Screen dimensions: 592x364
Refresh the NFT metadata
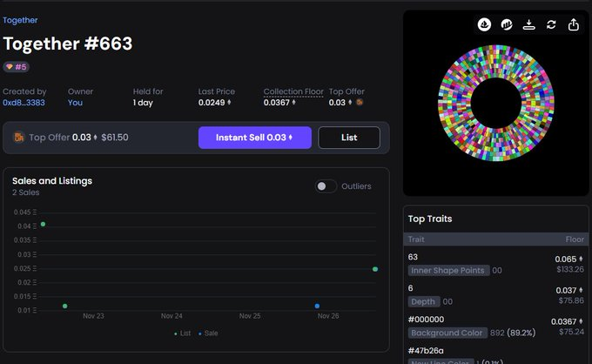click(551, 24)
